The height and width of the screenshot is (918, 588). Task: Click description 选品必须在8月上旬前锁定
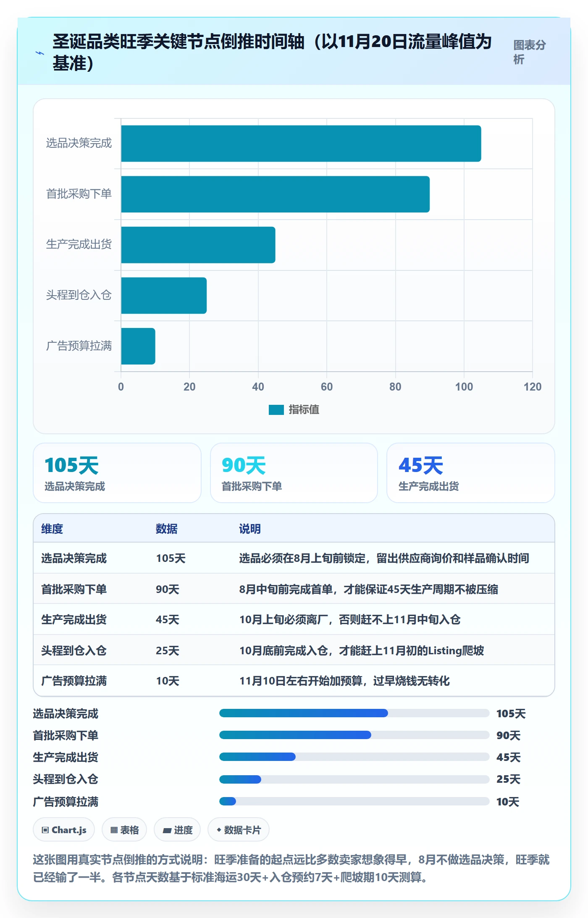[x=384, y=558]
